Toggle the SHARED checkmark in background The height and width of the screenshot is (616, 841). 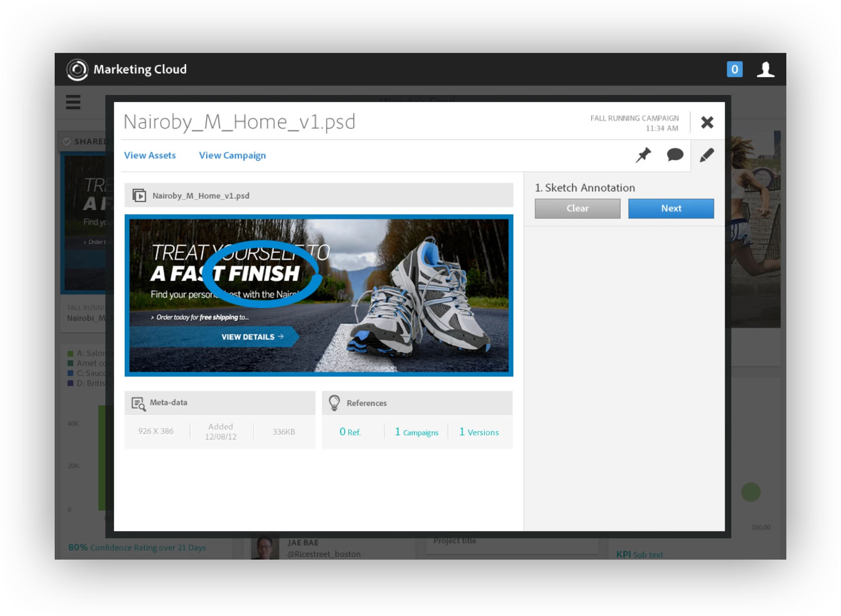pos(67,141)
